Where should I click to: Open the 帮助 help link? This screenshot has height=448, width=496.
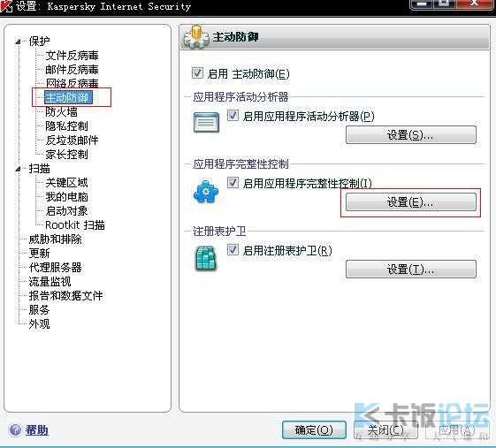(37, 430)
